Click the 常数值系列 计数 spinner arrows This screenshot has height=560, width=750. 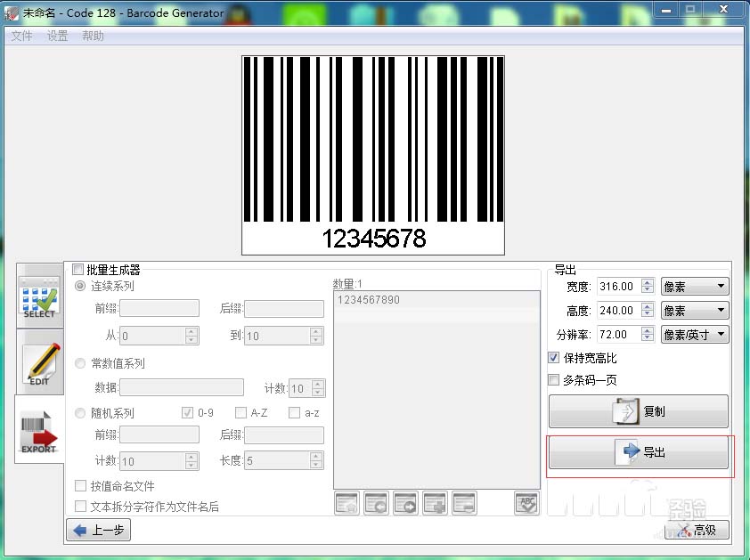coord(318,388)
